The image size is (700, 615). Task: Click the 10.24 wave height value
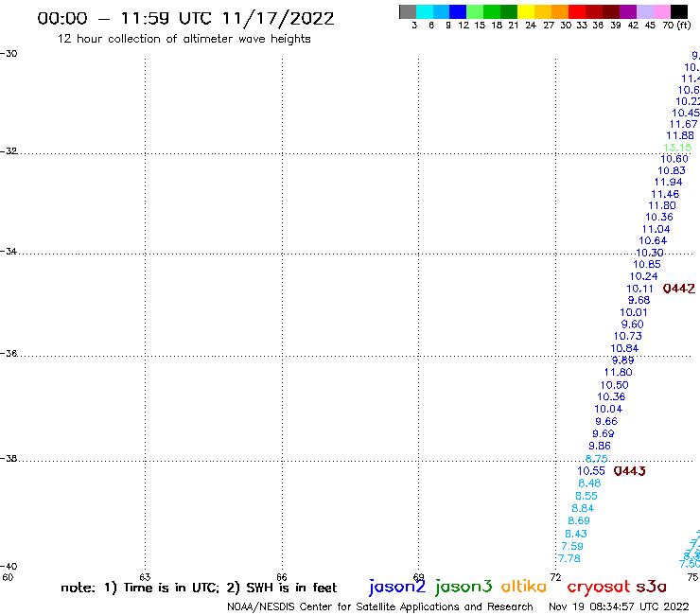tap(644, 276)
